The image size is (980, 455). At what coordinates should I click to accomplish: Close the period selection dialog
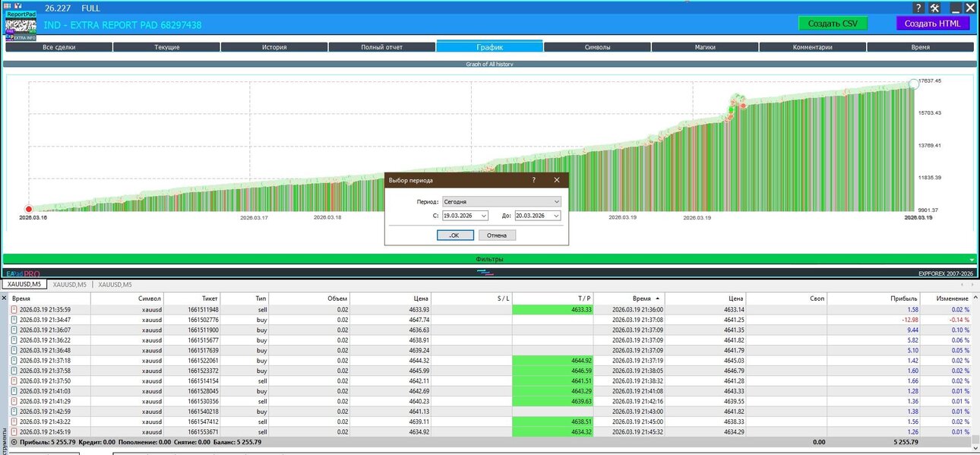pyautogui.click(x=557, y=180)
